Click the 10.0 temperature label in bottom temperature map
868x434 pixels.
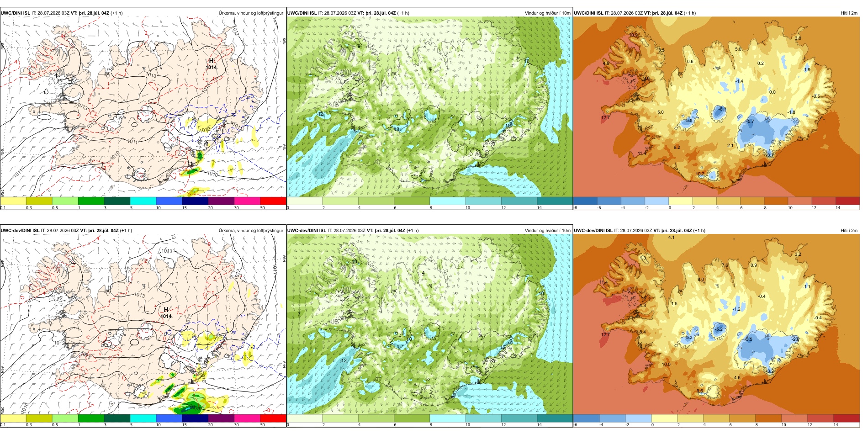tap(667, 365)
